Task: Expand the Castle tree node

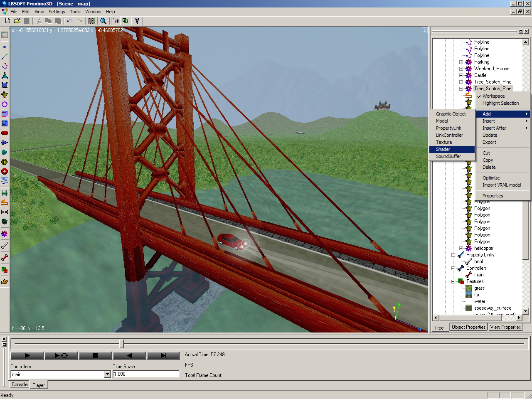Action: (x=461, y=75)
